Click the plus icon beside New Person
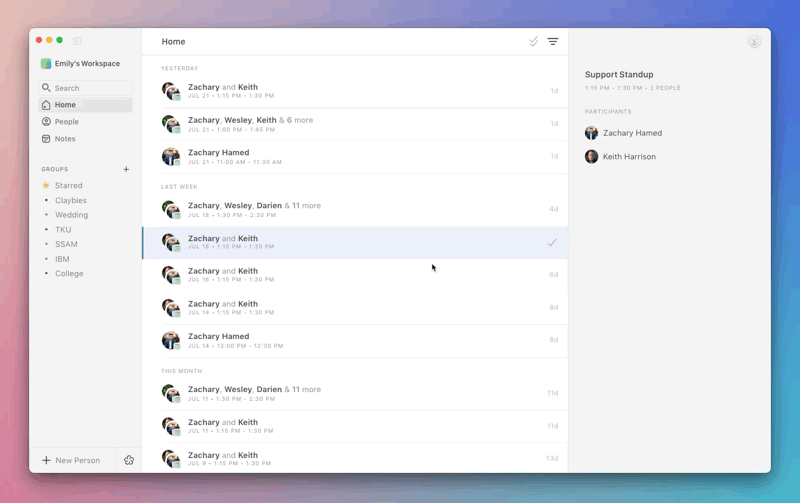The image size is (800, 503). click(x=46, y=460)
